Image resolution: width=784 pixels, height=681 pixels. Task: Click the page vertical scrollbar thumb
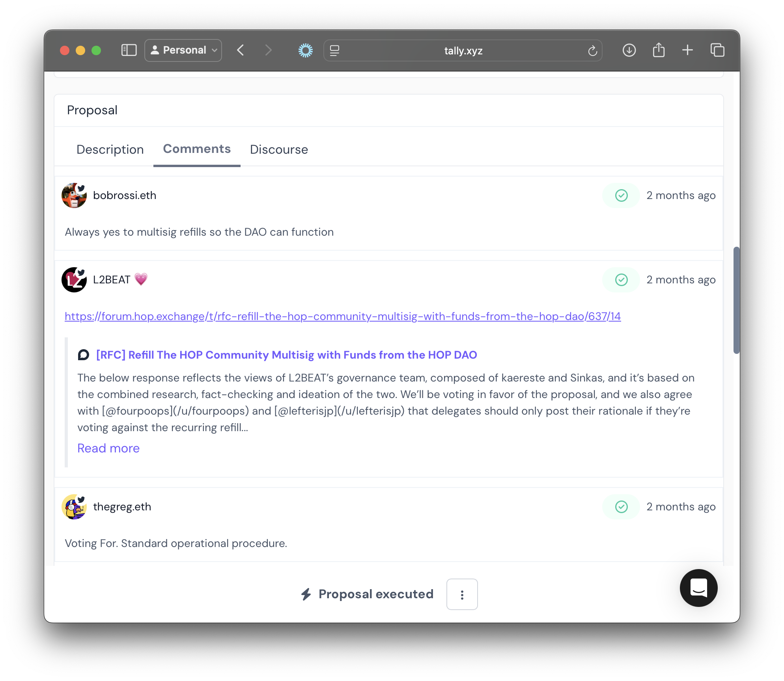pyautogui.click(x=736, y=300)
